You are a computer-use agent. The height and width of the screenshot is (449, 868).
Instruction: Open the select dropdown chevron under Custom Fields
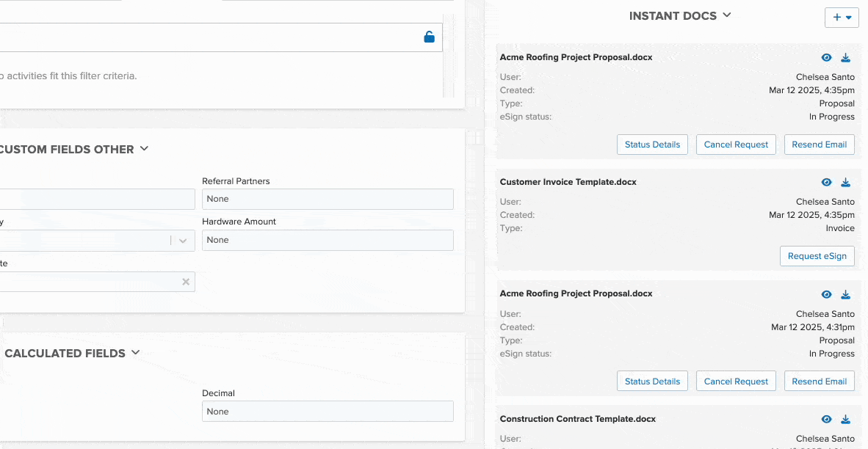pyautogui.click(x=184, y=241)
